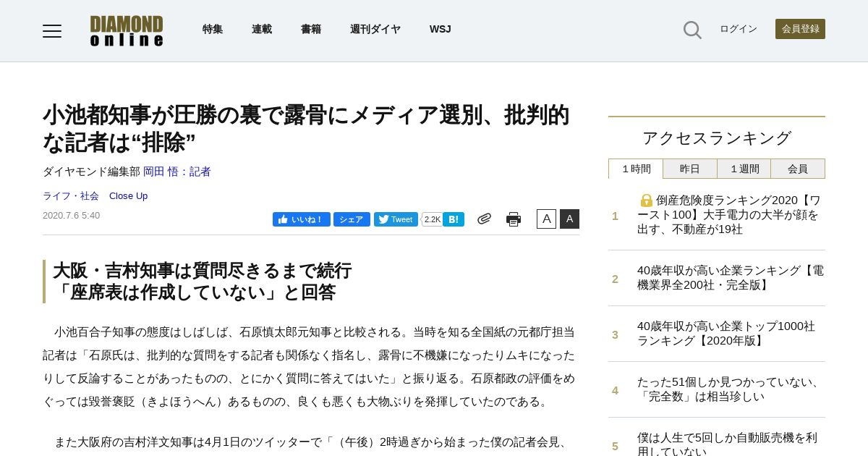Switch ranking to the 会員 tab

click(x=798, y=169)
